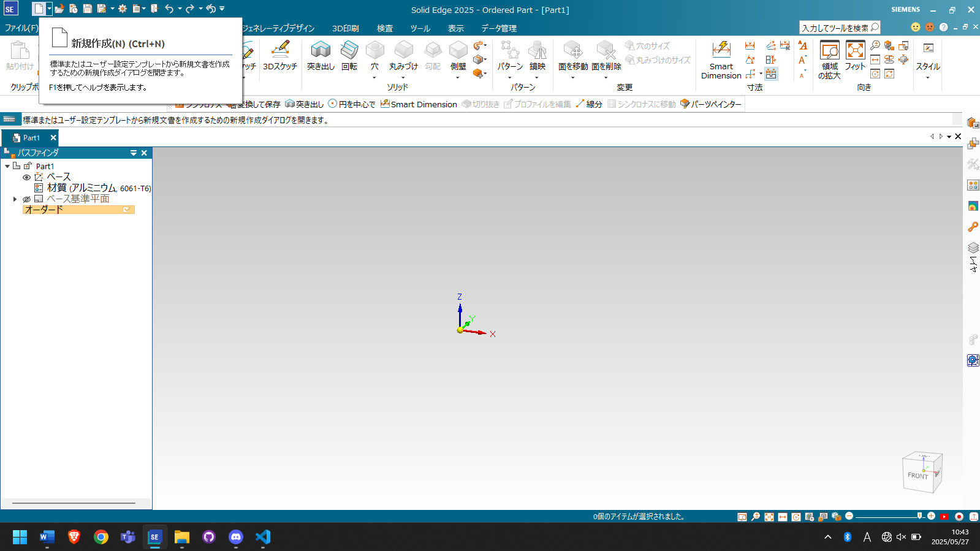Select the 鏡映 (Mirror) tool
The image size is (980, 551).
coord(537,51)
